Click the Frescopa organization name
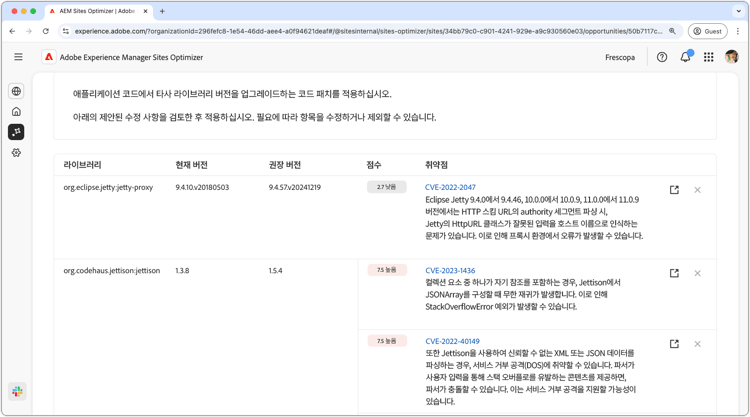Screen dimensions: 750x417 (620, 57)
